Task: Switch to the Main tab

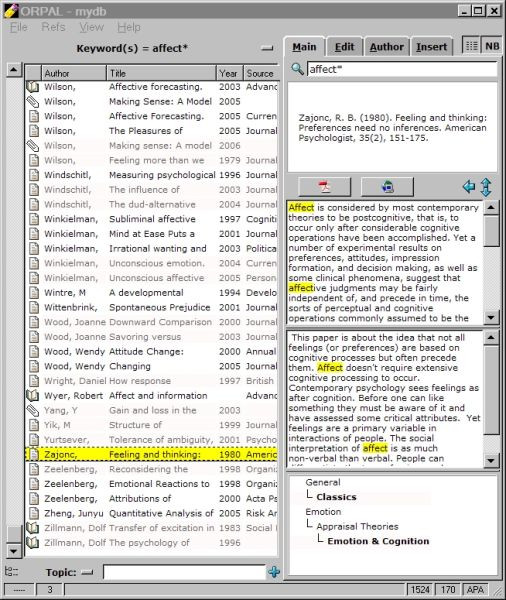Action: pos(304,47)
